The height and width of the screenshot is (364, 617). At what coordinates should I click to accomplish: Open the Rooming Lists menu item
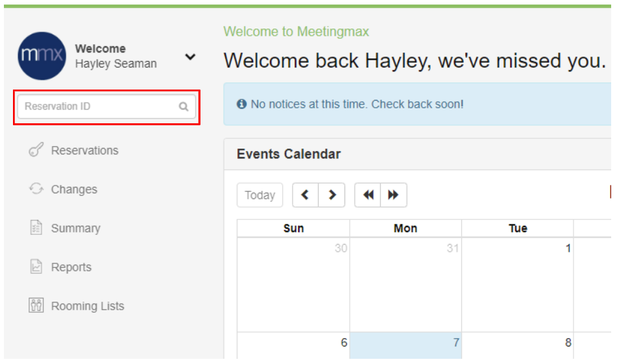[x=88, y=306]
